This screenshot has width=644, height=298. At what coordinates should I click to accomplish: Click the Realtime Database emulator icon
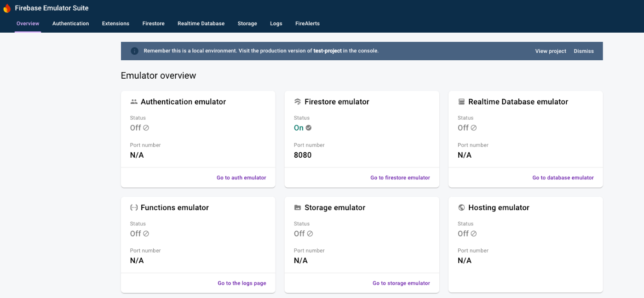461,102
